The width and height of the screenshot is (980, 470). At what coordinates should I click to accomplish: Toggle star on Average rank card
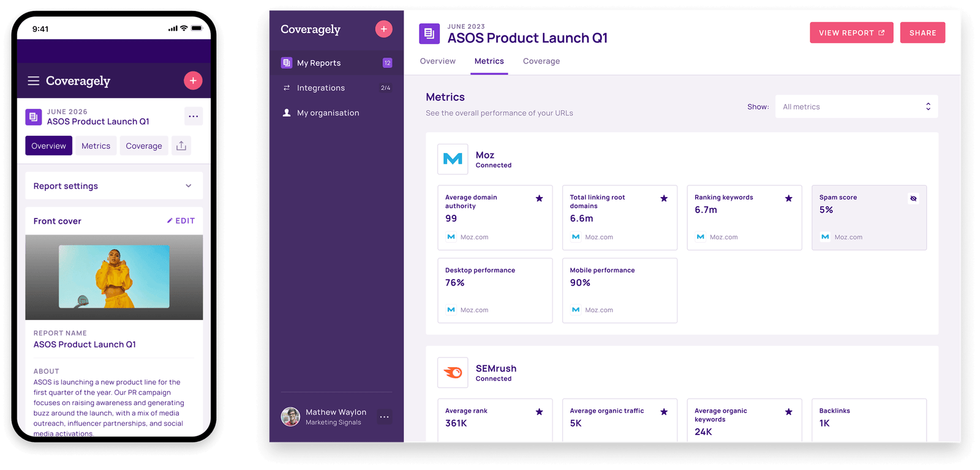point(539,412)
